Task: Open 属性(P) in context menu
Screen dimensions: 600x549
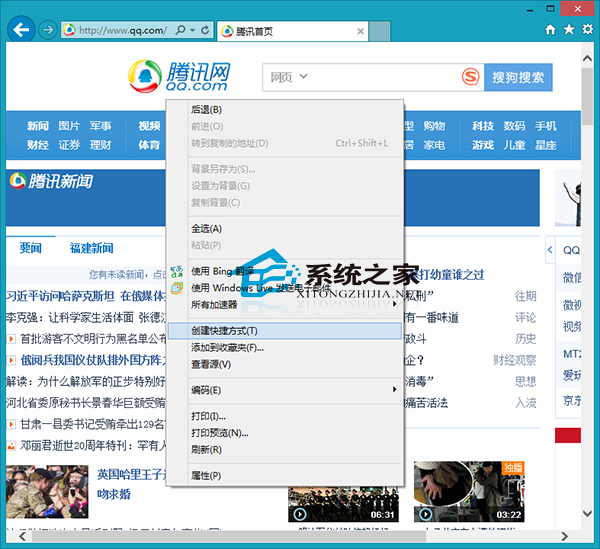Action: click(x=285, y=476)
